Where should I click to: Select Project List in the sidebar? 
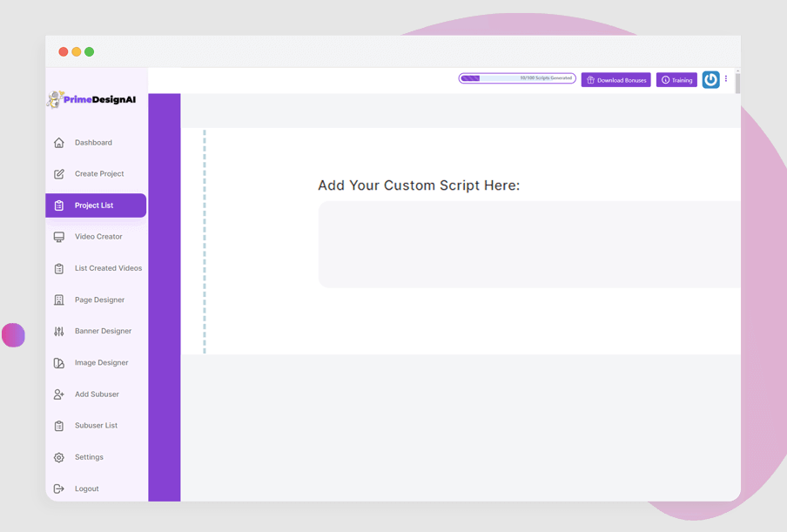(x=96, y=205)
